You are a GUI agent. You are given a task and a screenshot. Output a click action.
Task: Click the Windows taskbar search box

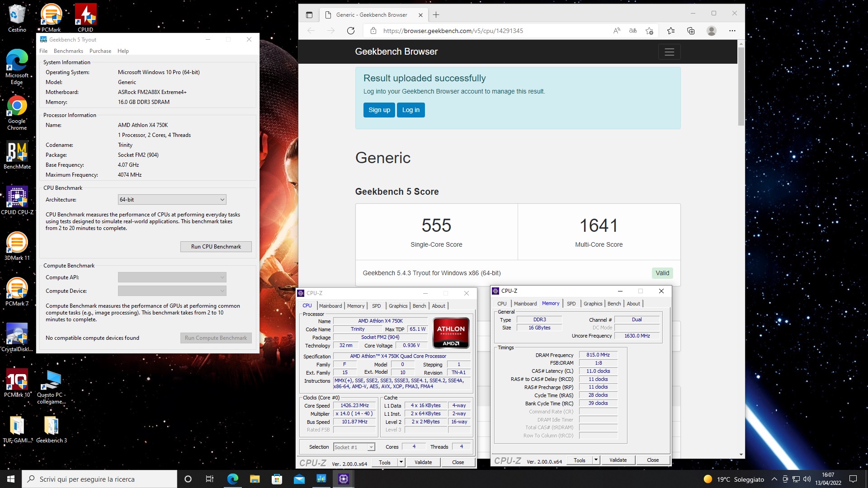[99, 479]
